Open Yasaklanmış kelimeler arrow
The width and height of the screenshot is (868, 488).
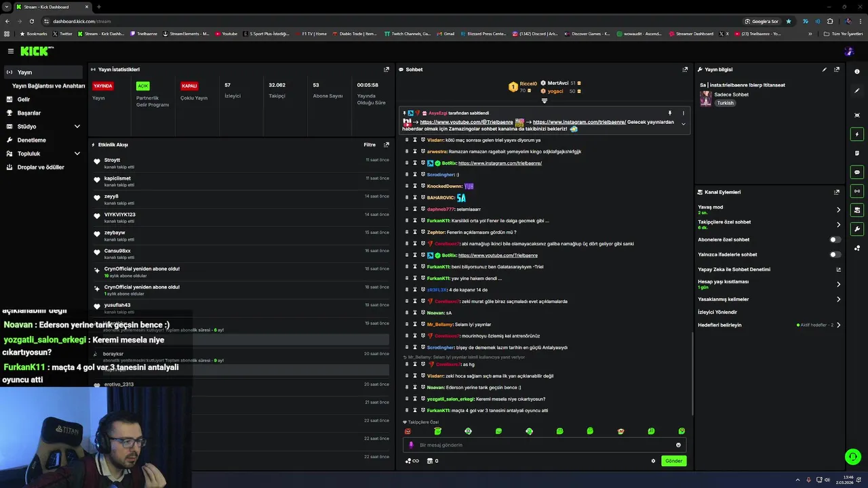[x=838, y=299]
